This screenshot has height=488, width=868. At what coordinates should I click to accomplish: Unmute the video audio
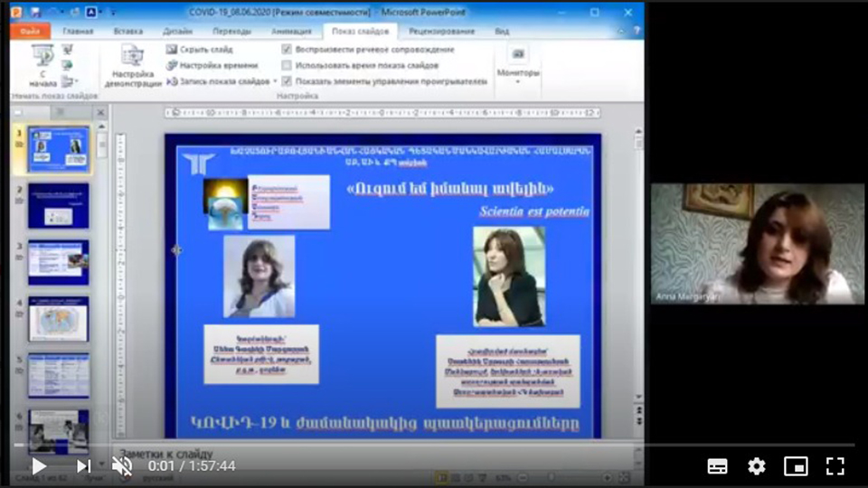click(122, 465)
